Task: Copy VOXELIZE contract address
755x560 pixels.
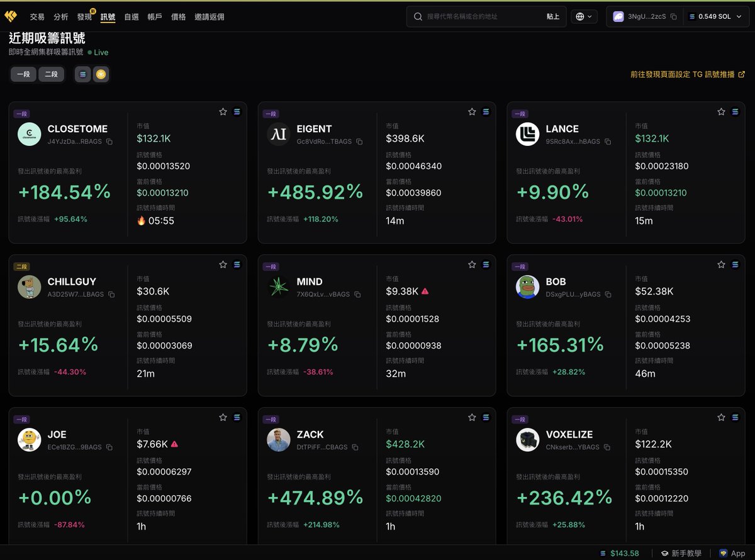Action: click(607, 447)
